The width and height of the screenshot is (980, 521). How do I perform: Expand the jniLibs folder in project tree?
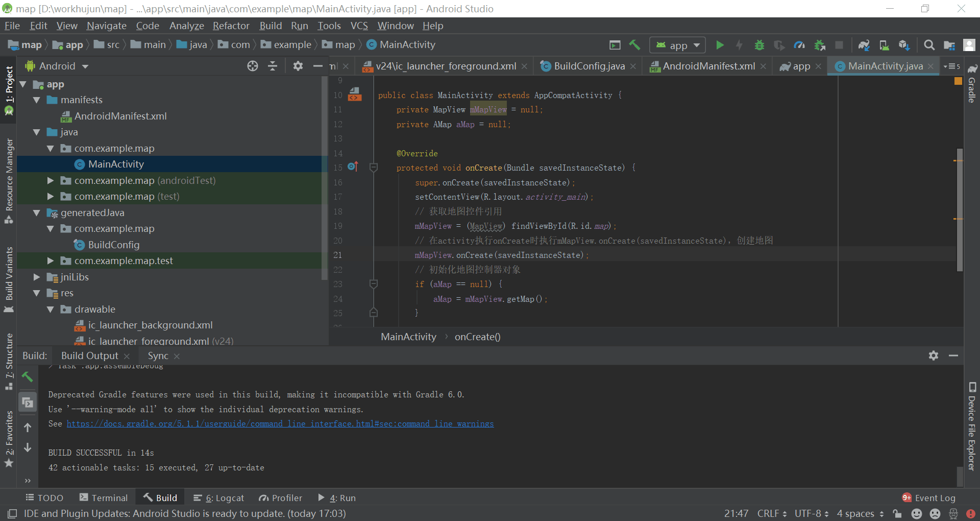37,277
